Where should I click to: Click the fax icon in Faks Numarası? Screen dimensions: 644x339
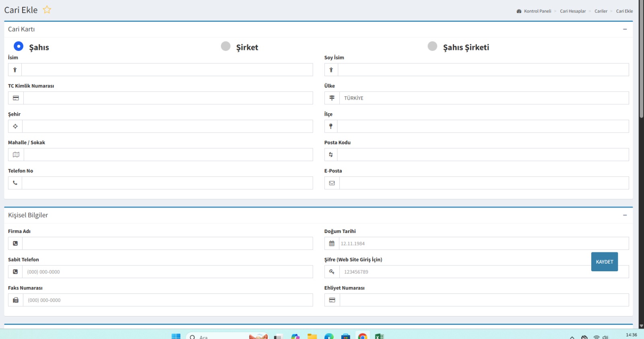[16, 300]
